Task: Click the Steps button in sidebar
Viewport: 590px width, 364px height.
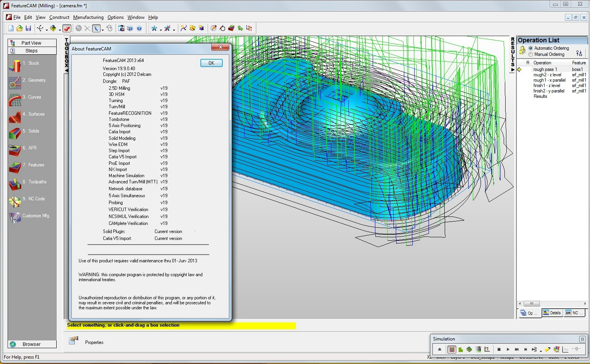Action: 32,51
